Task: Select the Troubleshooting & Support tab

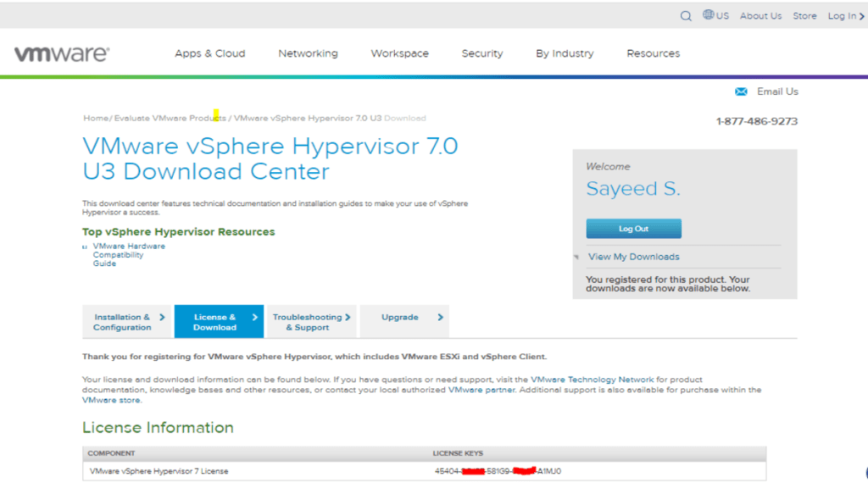Action: [x=309, y=320]
